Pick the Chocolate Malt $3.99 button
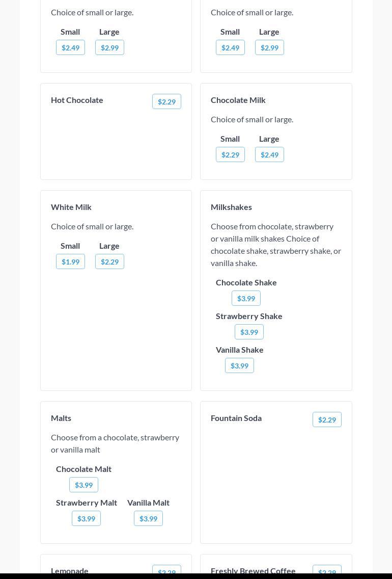The height and width of the screenshot is (579, 392). tap(83, 485)
